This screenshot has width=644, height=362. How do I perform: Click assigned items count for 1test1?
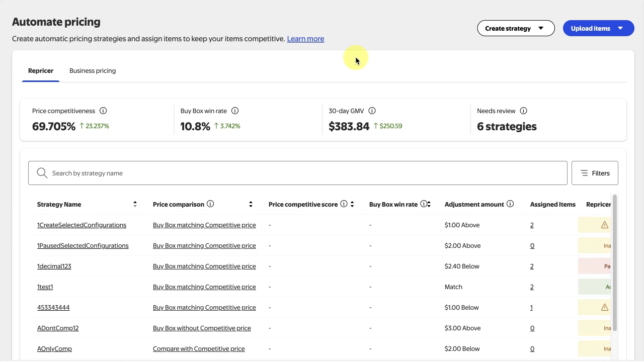(x=532, y=287)
